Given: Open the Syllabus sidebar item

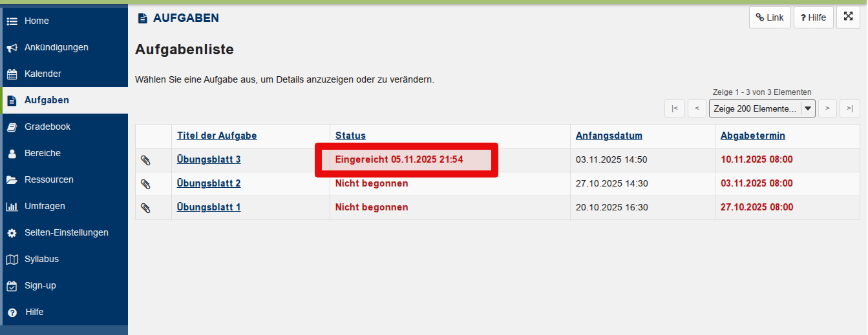Looking at the screenshot, I should (x=41, y=259).
